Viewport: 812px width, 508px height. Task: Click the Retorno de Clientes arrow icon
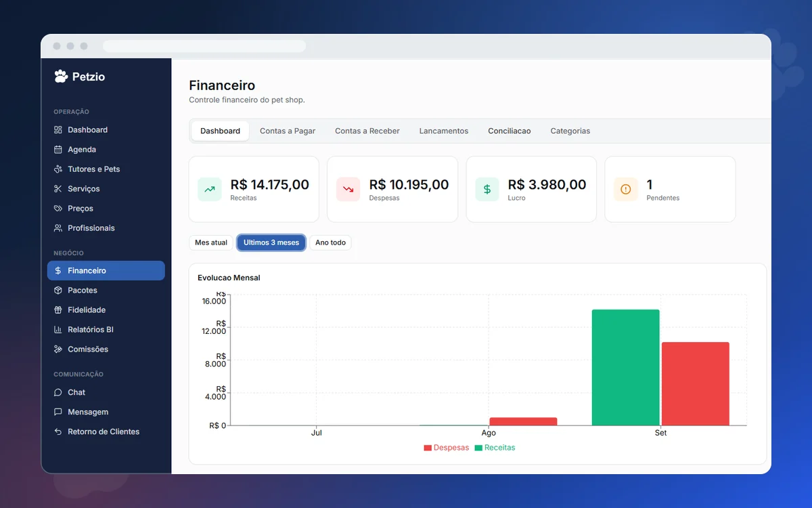[58, 432]
